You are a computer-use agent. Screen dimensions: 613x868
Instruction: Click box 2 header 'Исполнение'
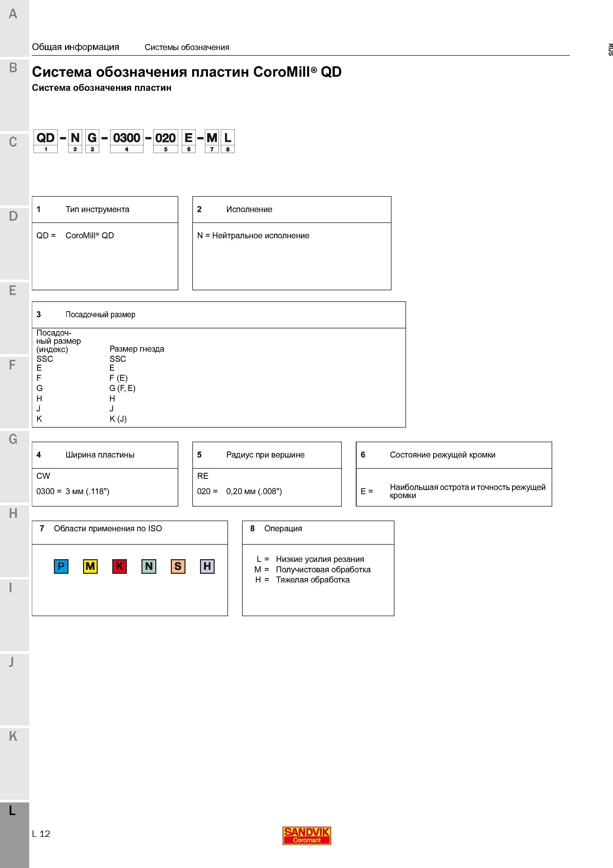point(249,209)
